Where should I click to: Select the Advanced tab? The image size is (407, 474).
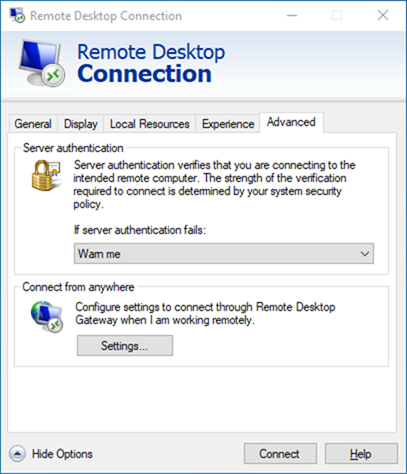[x=291, y=122]
